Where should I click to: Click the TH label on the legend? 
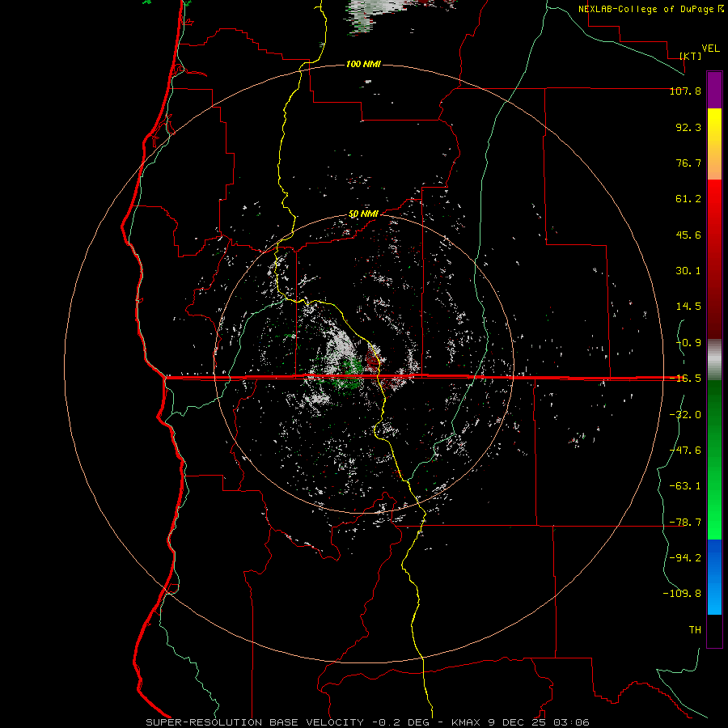pos(695,630)
